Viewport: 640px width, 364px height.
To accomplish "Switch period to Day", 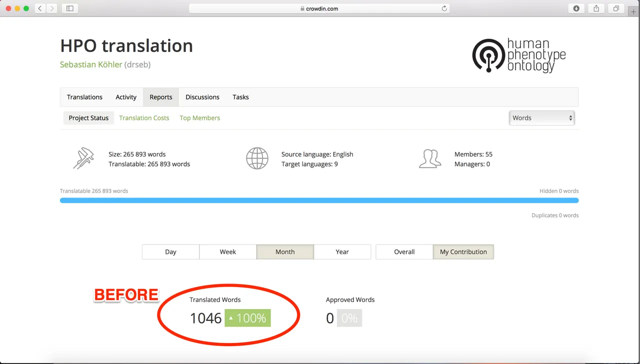I will [170, 252].
